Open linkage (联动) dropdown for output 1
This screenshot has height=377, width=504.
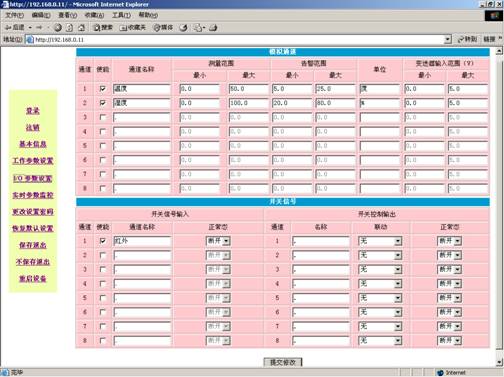380,241
